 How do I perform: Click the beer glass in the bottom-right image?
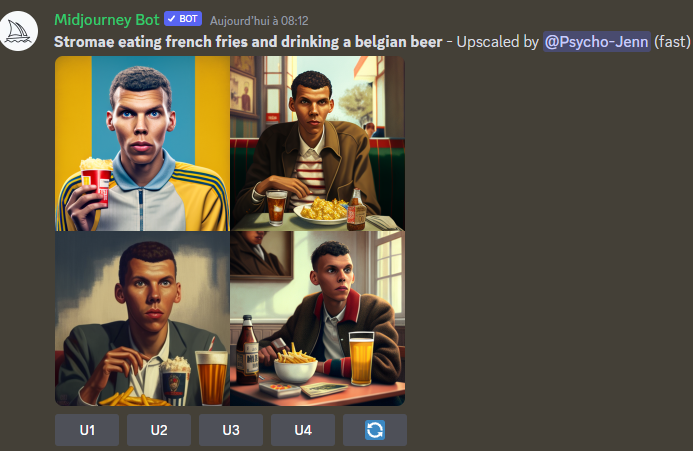point(361,357)
